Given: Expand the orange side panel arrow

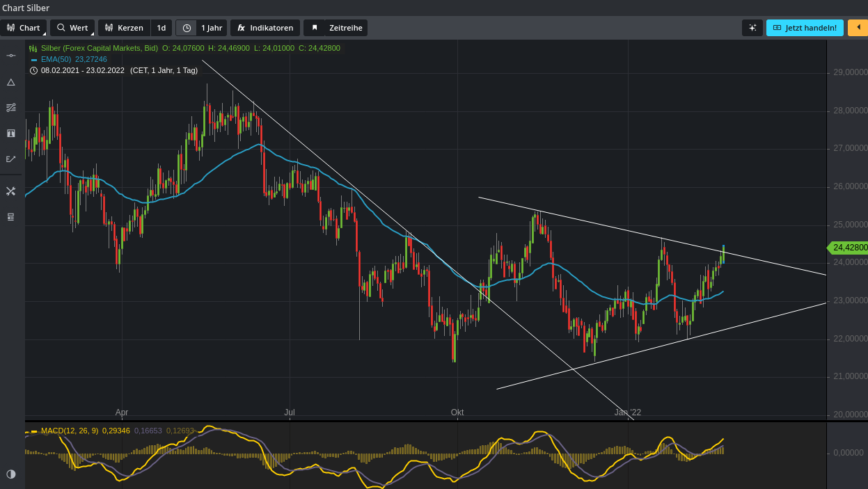Looking at the screenshot, I should pyautogui.click(x=858, y=28).
